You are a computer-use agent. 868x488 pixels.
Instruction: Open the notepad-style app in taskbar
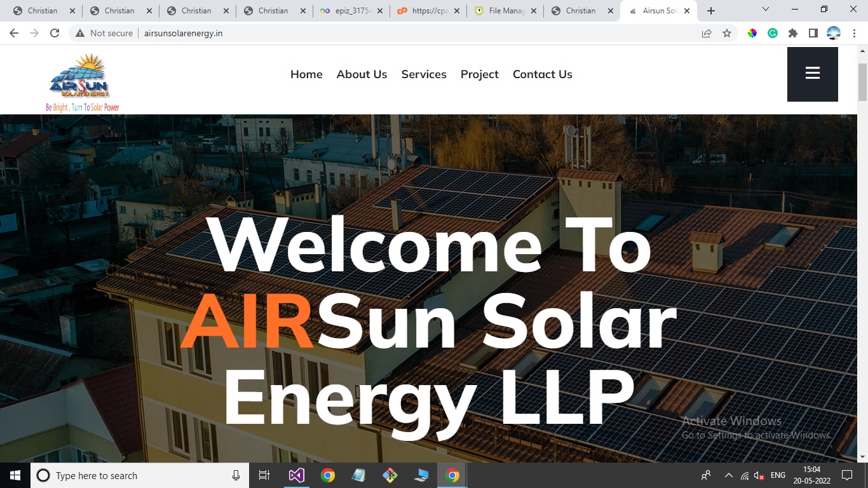[358, 475]
